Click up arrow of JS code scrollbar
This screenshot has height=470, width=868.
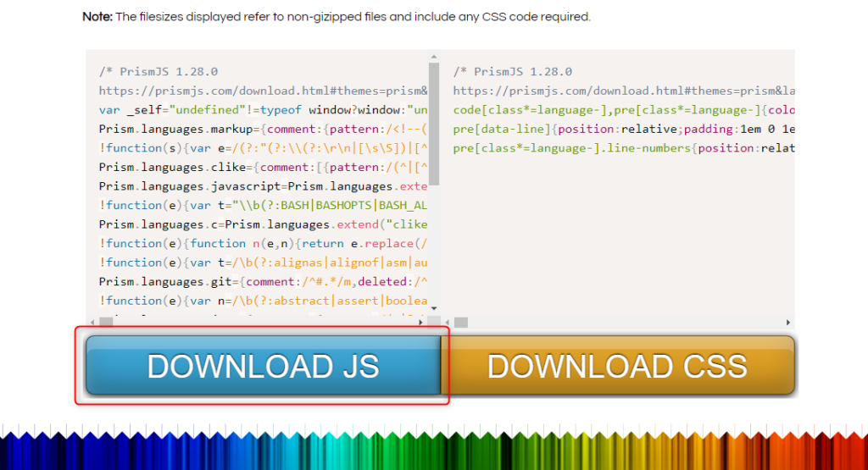pyautogui.click(x=434, y=57)
